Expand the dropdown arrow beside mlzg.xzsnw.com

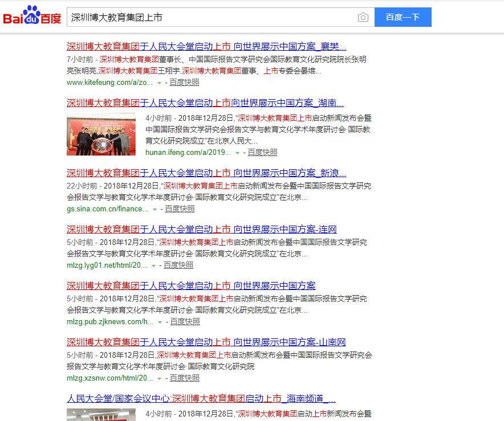click(x=159, y=379)
